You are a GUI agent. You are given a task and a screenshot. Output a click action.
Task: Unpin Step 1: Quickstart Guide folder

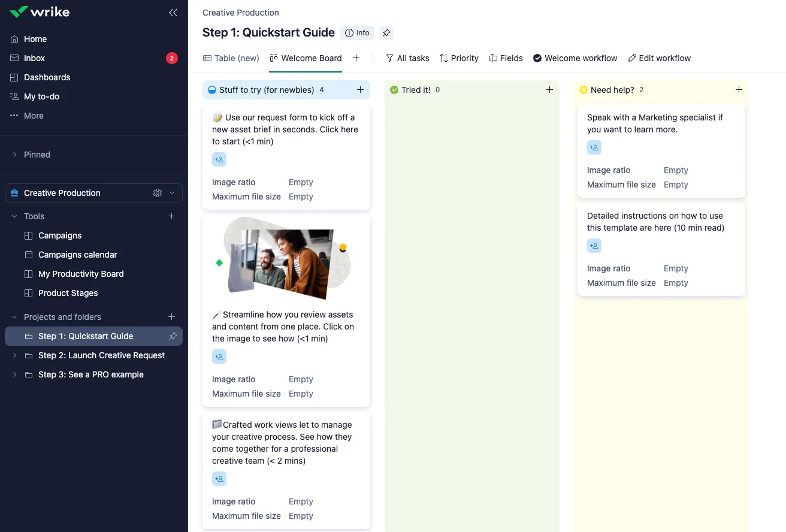coord(173,336)
